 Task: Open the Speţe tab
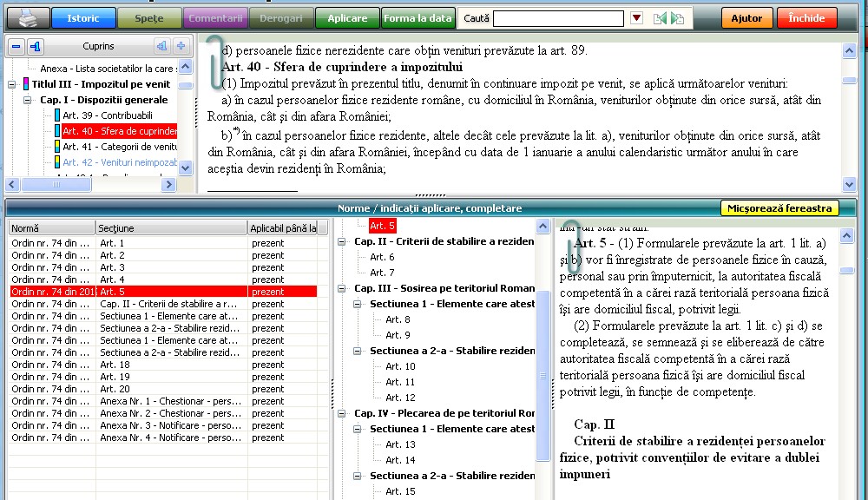tap(149, 18)
